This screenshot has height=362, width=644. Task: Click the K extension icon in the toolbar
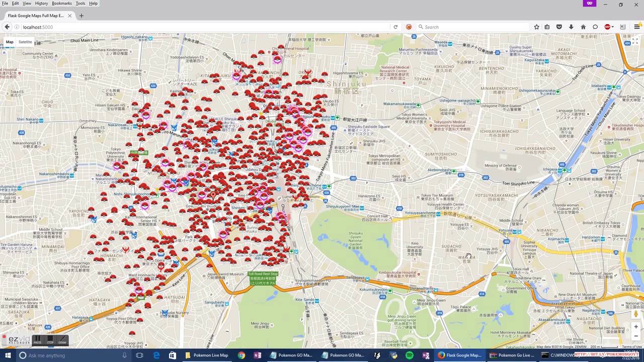[x=623, y=27]
